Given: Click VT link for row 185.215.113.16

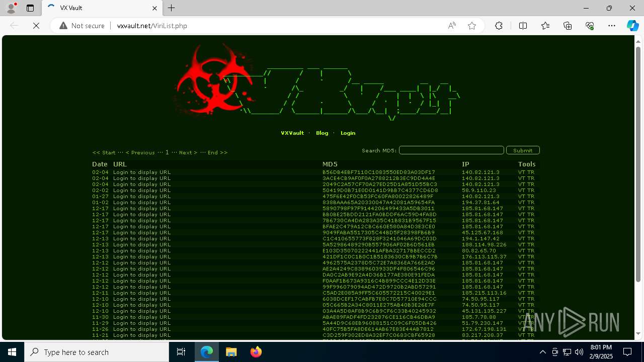Looking at the screenshot, I should tap(521, 293).
